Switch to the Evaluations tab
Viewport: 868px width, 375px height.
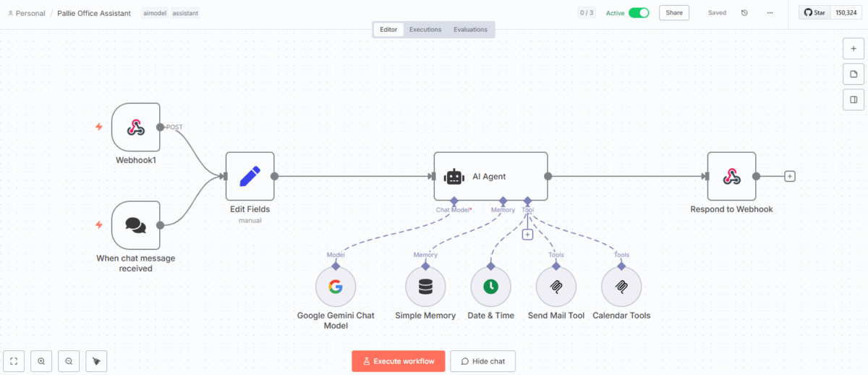coord(470,30)
